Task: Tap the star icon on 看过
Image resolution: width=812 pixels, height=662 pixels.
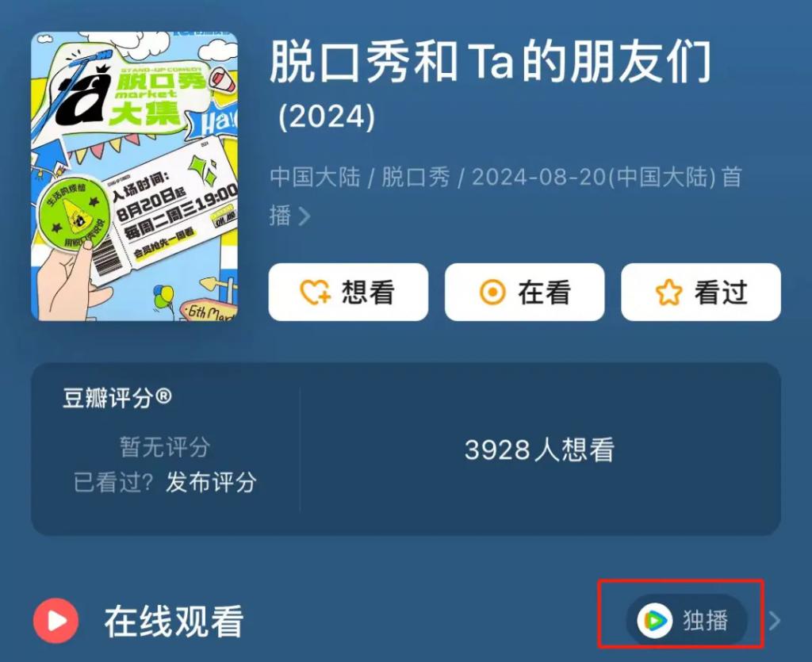Action: coord(668,292)
